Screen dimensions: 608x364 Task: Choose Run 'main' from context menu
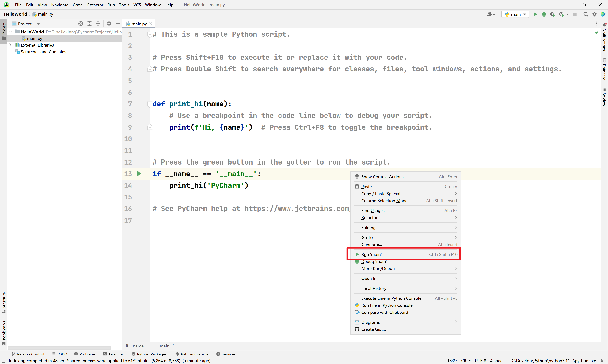406,254
